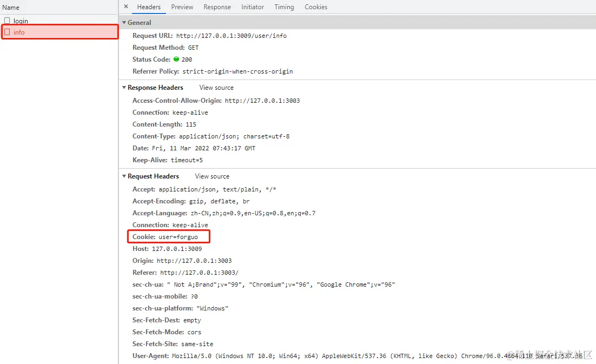
Task: Click the Request Method GET value
Action: (x=193, y=48)
